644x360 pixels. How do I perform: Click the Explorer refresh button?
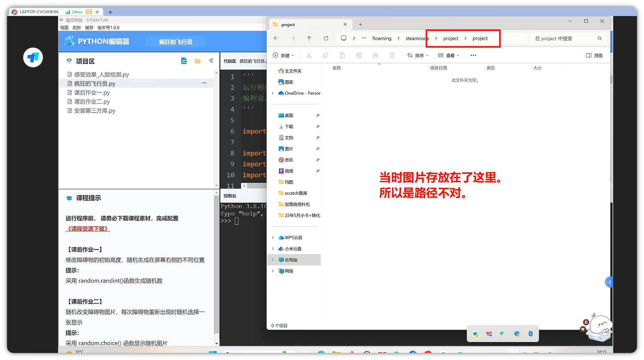tap(326, 39)
